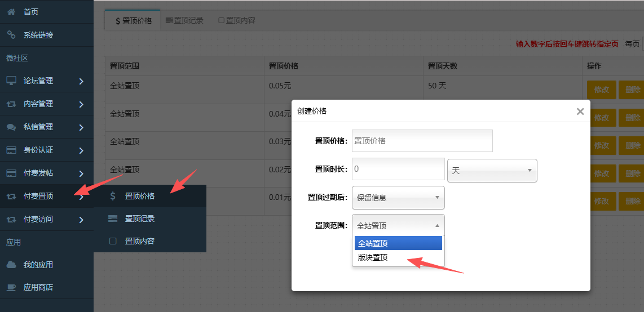Expand the 付费访问 sidebar menu arrow

click(81, 220)
